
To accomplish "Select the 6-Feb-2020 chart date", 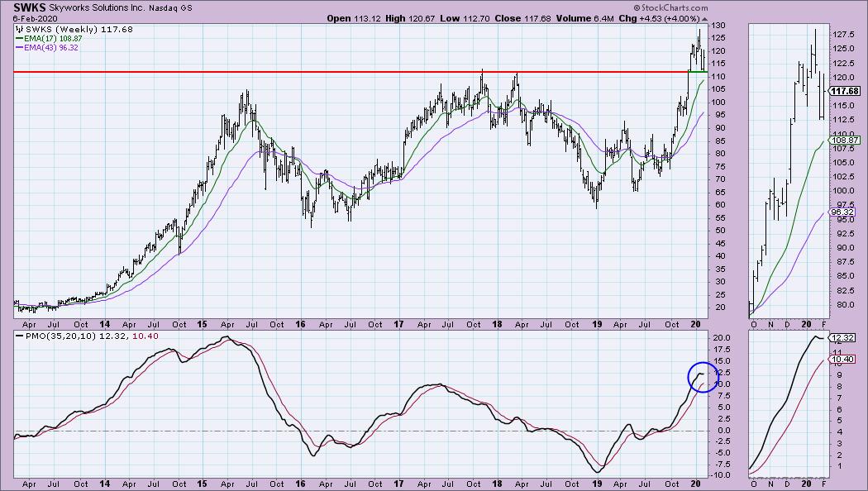I will click(x=35, y=18).
